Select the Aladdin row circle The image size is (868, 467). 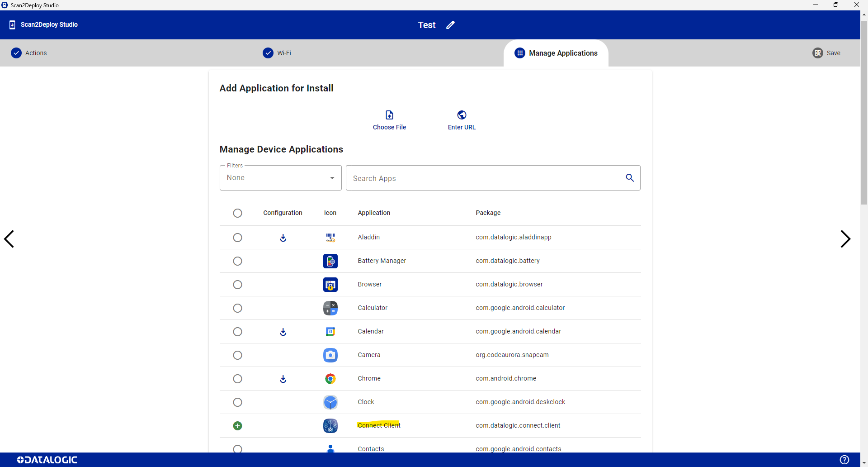[237, 238]
